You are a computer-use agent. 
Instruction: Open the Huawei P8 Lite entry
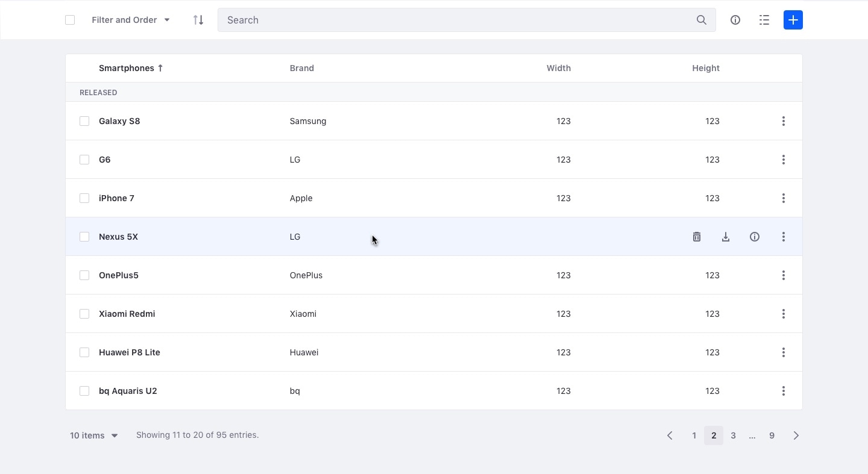130,352
